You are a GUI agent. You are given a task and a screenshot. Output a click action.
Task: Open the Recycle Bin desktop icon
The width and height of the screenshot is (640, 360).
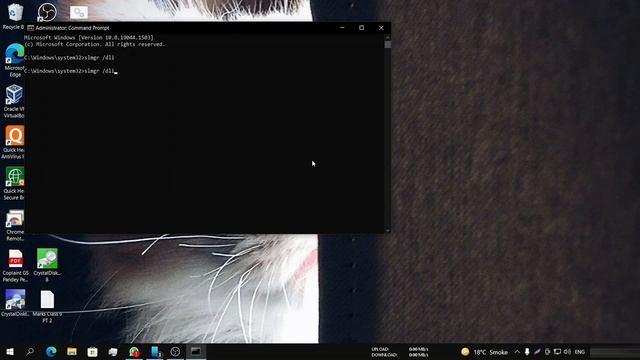point(15,16)
